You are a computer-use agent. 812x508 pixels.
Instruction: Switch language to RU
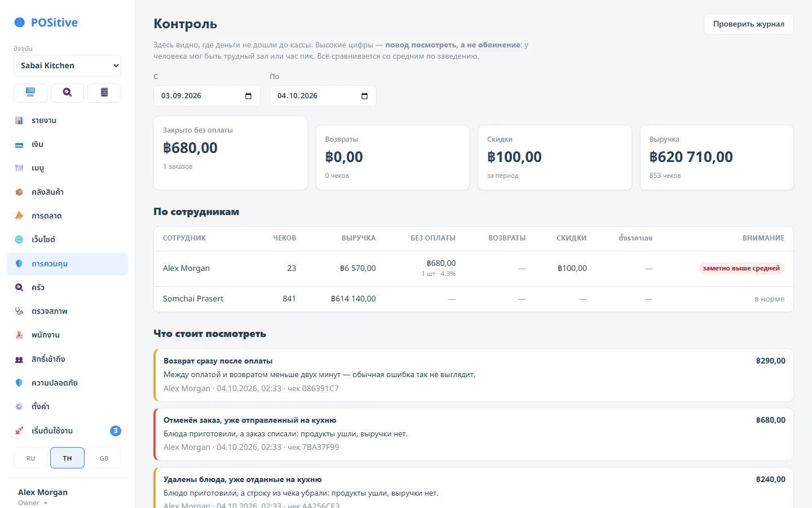(30, 458)
